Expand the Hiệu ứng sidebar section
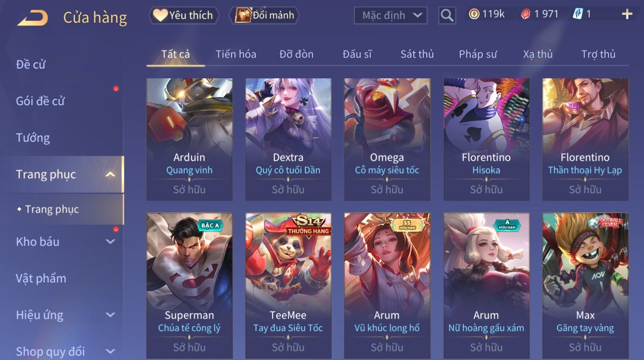Viewport: 644px width, 360px height. click(x=110, y=315)
